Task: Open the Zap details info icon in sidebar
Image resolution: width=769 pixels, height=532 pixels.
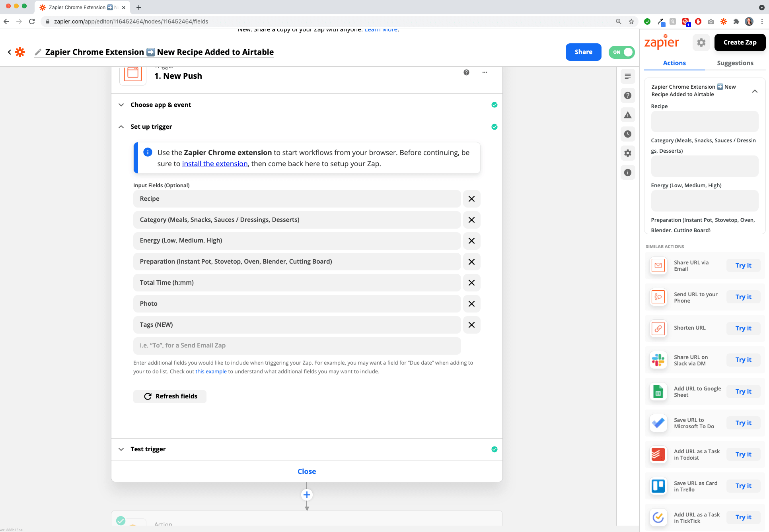Action: point(627,173)
